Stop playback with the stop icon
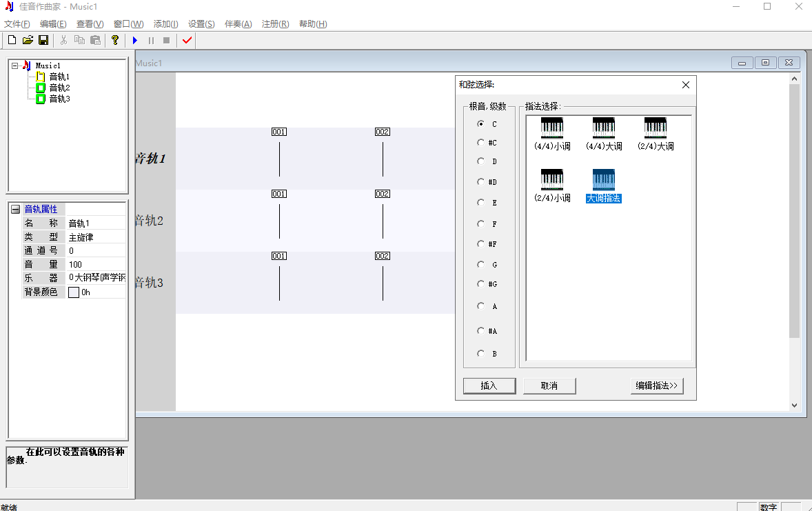The image size is (812, 511). click(x=166, y=40)
